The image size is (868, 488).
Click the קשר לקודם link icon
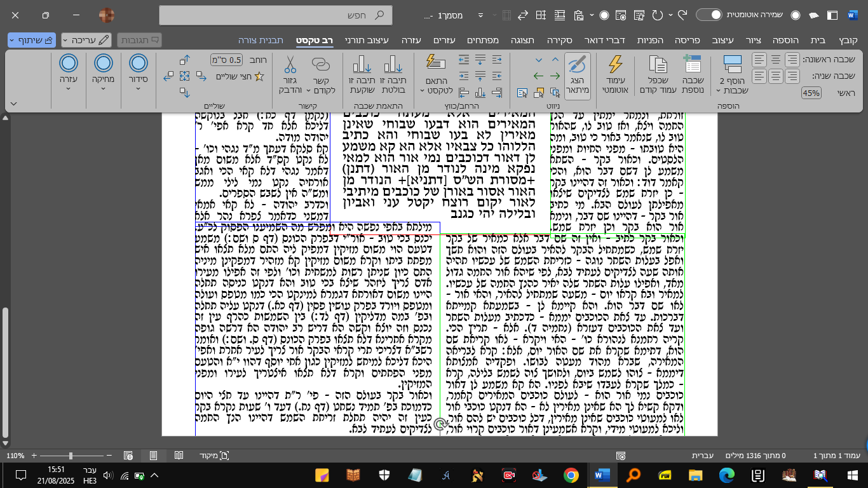point(321,64)
